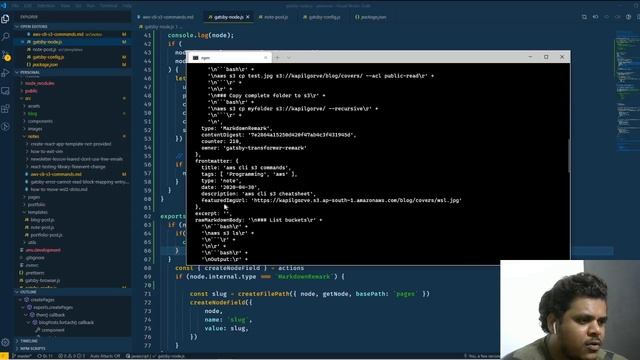The image size is (640, 360).
Task: Collapse the notes folder
Action: 33,136
